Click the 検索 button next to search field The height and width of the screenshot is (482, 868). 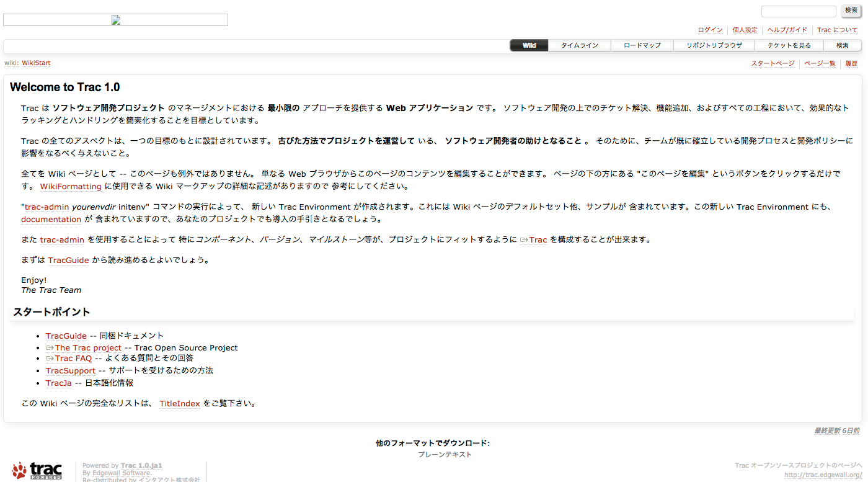pos(851,11)
